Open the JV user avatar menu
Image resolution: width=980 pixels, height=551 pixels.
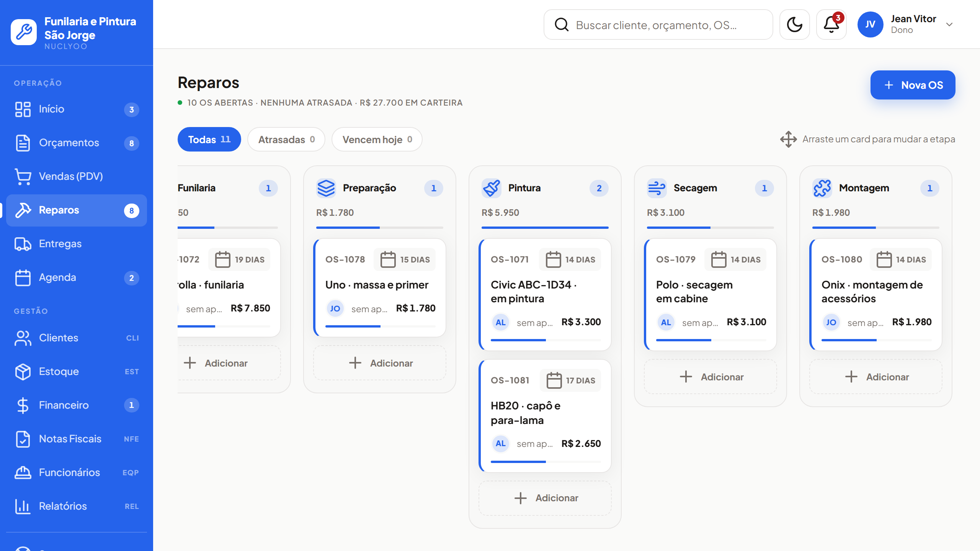click(870, 24)
